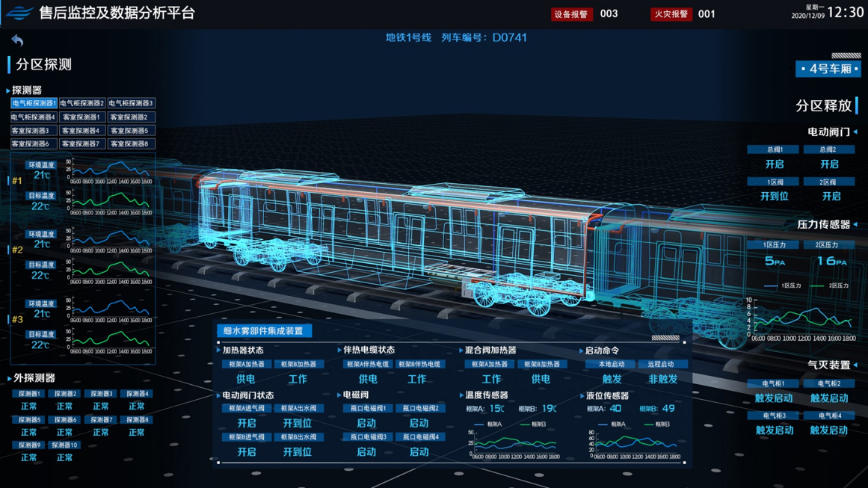Toggle the 远程启动 start command
This screenshot has width=868, height=488.
pos(662,365)
